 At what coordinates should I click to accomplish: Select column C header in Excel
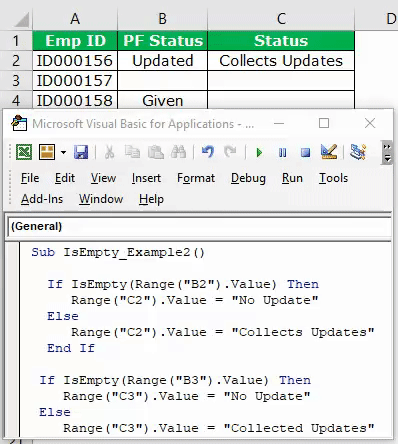(281, 19)
